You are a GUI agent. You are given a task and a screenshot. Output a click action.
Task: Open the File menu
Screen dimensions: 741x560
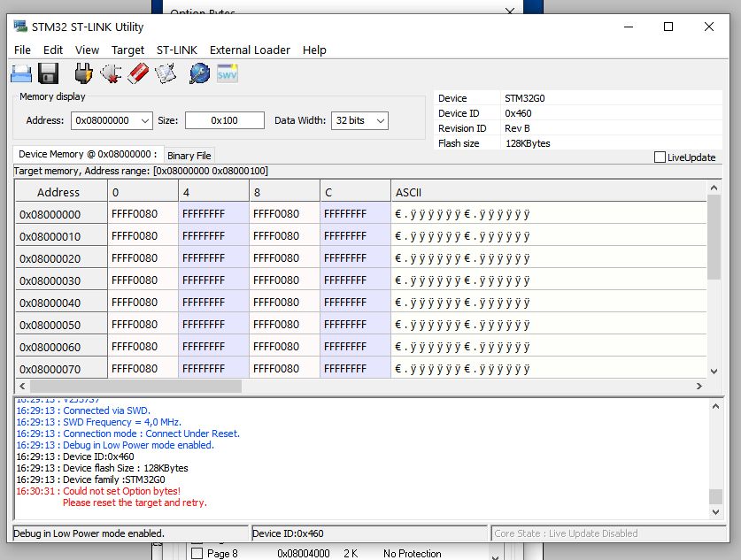(x=22, y=50)
